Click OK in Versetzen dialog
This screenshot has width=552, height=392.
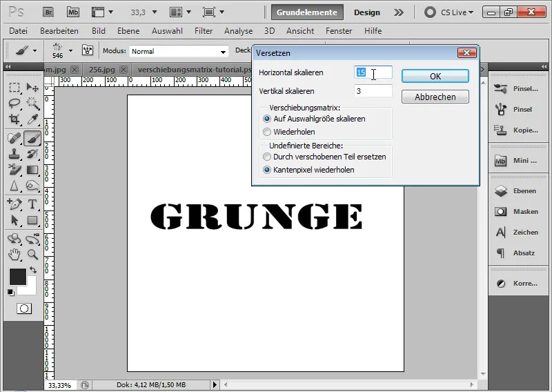(435, 76)
